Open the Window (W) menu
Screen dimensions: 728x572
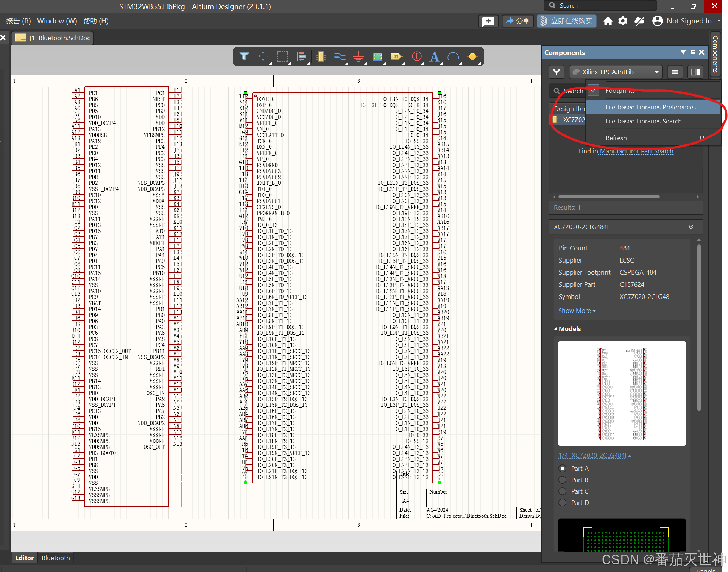[x=57, y=21]
